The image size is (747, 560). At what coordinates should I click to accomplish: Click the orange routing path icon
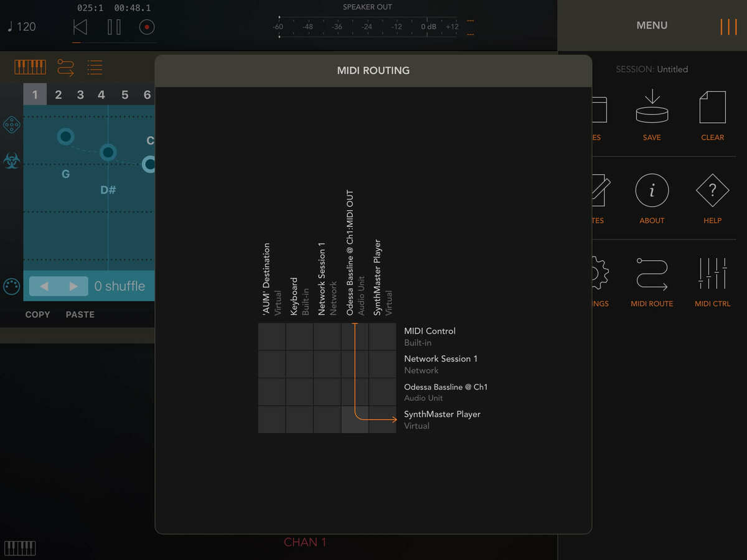pos(65,67)
